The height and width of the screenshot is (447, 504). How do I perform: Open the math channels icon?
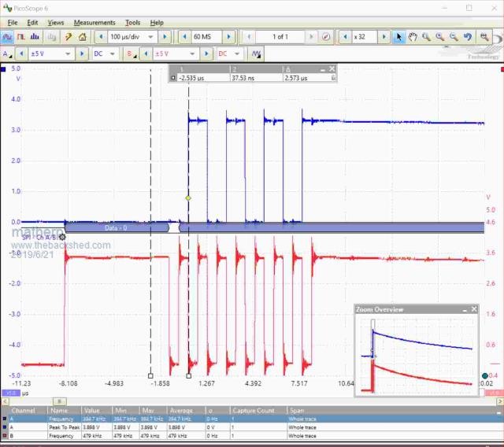coord(256,54)
